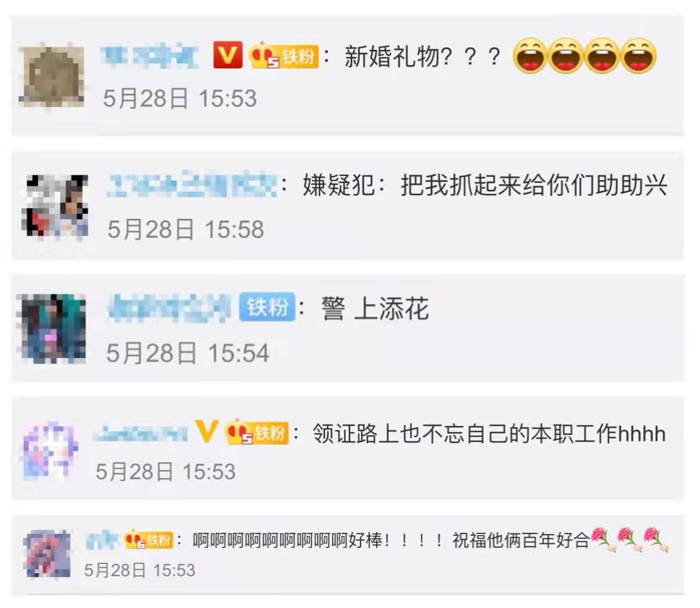Image resolution: width=700 pixels, height=608 pixels.
Task: Click the small 铁粉 badge in last comment
Action: point(148,539)
